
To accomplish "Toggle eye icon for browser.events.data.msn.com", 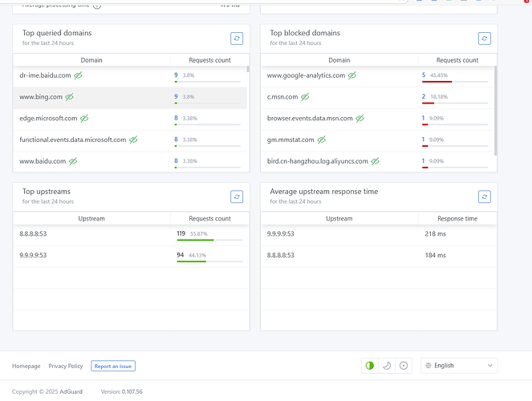I will 360,119.
